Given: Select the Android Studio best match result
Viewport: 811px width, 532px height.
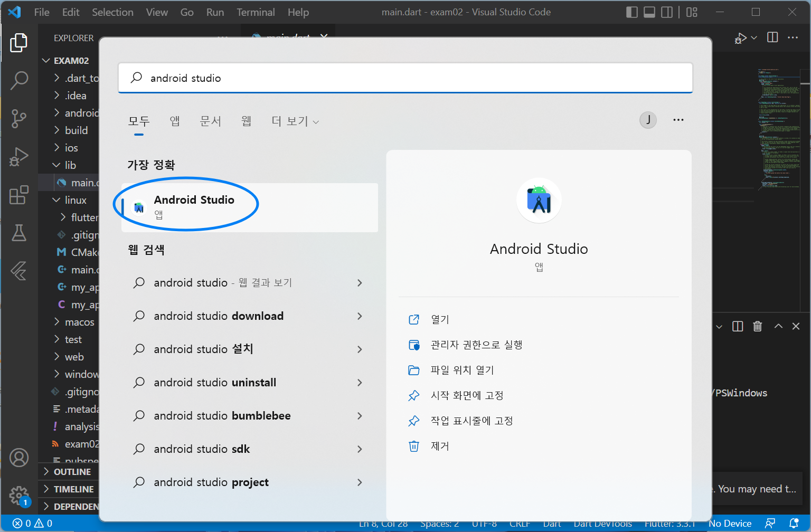Looking at the screenshot, I should pos(250,207).
